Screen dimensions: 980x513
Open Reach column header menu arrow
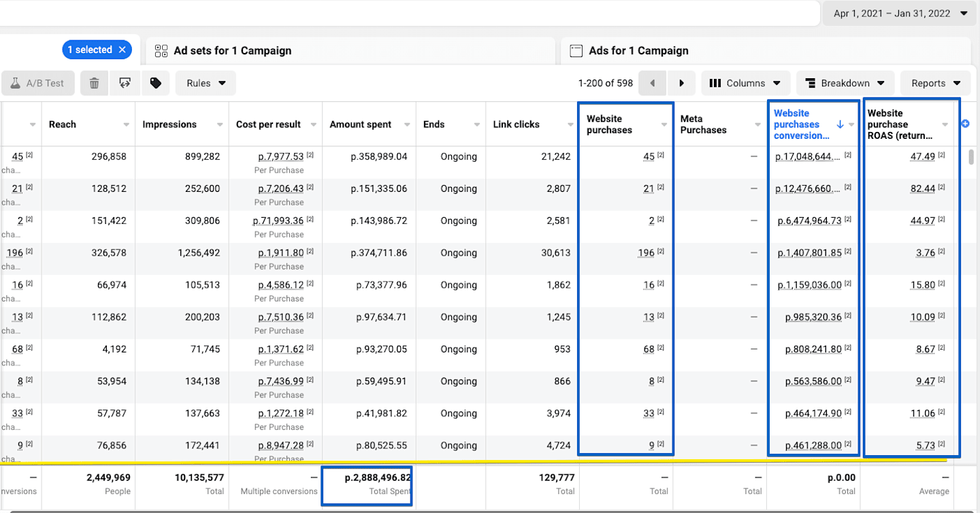tap(127, 125)
